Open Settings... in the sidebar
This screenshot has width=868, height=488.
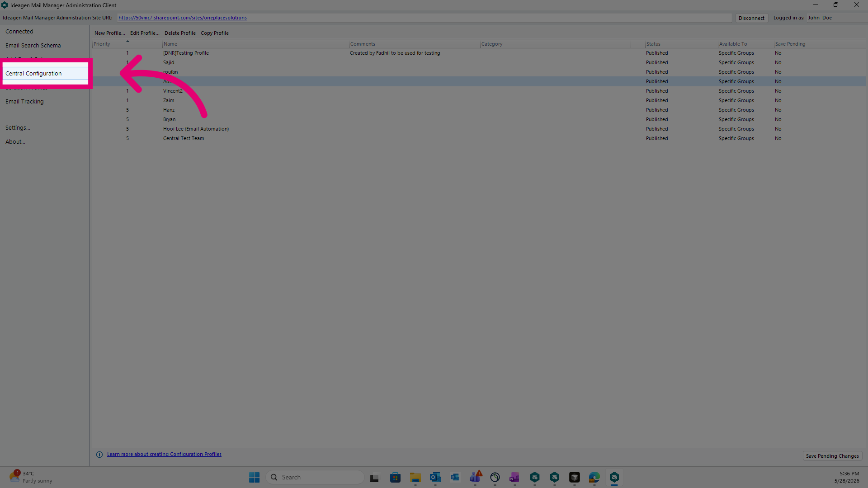coord(18,128)
